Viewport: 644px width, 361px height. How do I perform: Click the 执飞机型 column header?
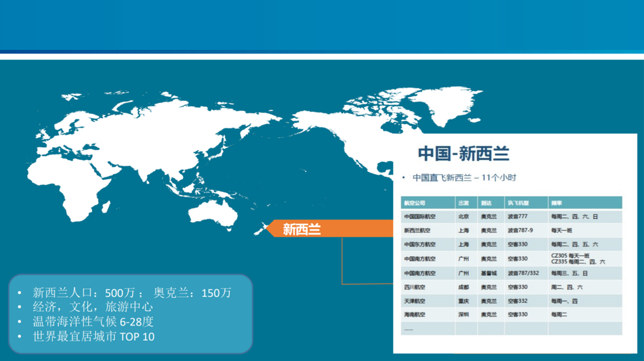tap(518, 203)
